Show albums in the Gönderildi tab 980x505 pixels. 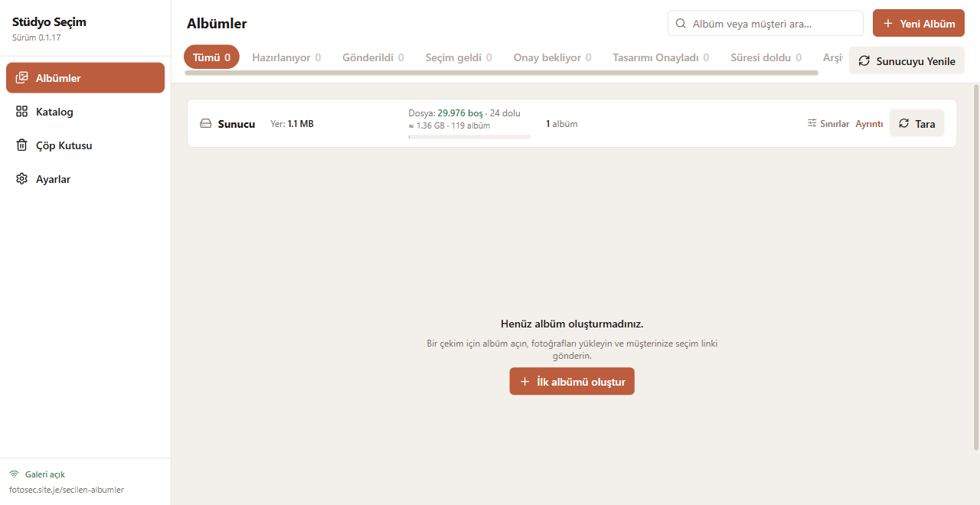coord(373,57)
